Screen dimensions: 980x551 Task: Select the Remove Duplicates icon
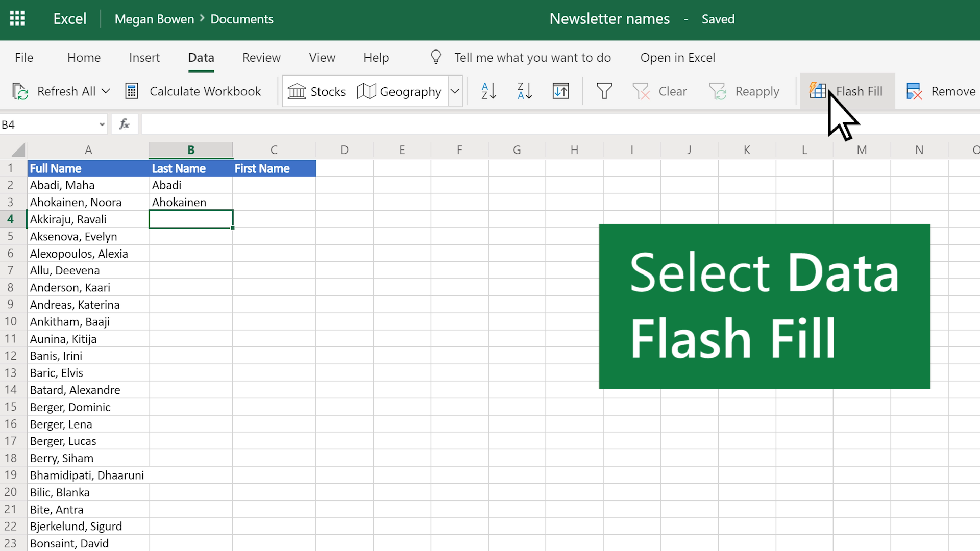click(x=915, y=91)
